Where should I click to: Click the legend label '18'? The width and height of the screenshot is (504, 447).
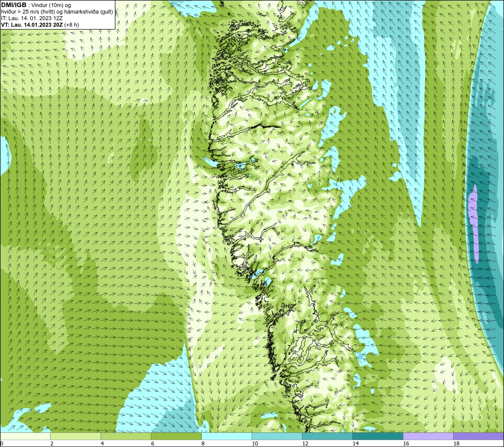coord(456,444)
